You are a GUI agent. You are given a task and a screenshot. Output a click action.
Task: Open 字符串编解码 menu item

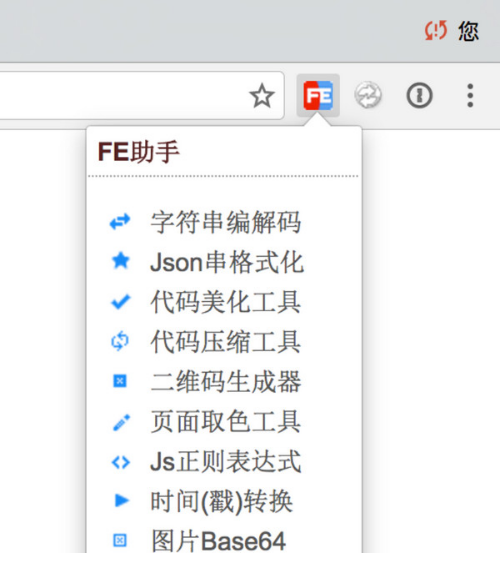226,222
